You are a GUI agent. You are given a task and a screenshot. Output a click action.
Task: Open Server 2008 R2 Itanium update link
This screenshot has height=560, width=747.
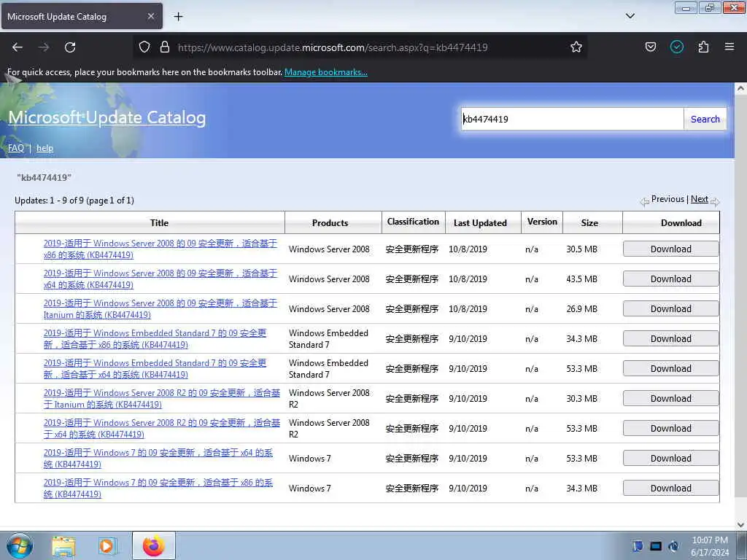162,399
